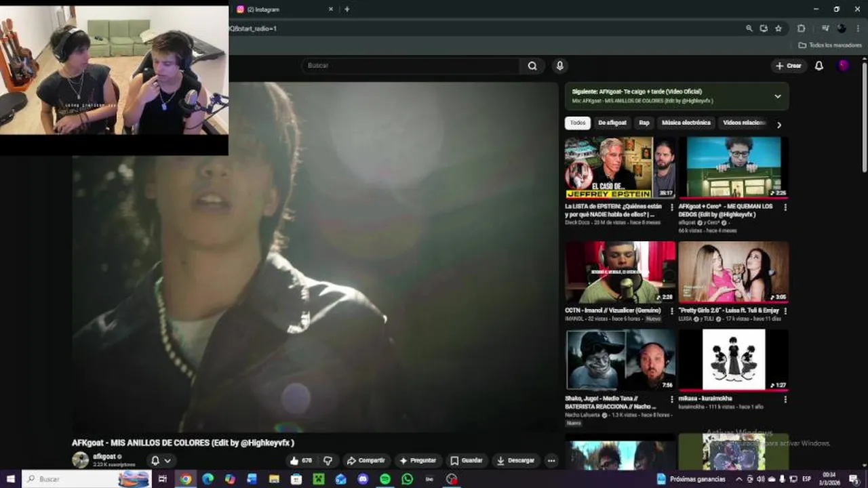Open options for La LISTA de EPSTEIN video
This screenshot has height=488, width=868.
point(672,207)
